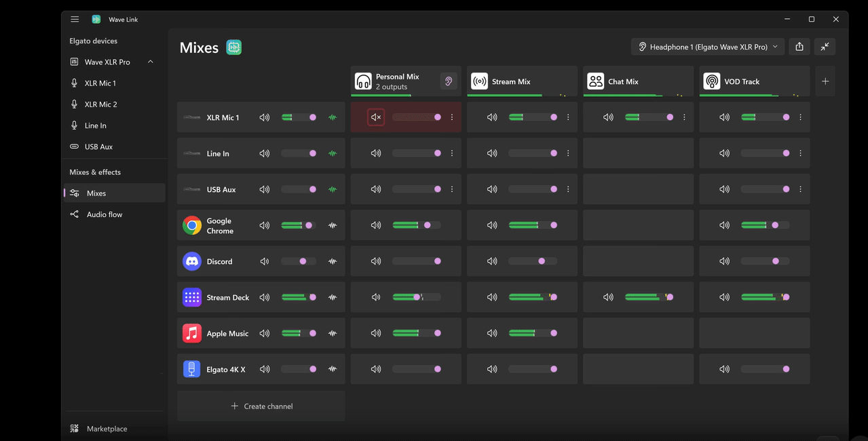Open the hamburger menu in title bar
The width and height of the screenshot is (868, 441).
[75, 19]
